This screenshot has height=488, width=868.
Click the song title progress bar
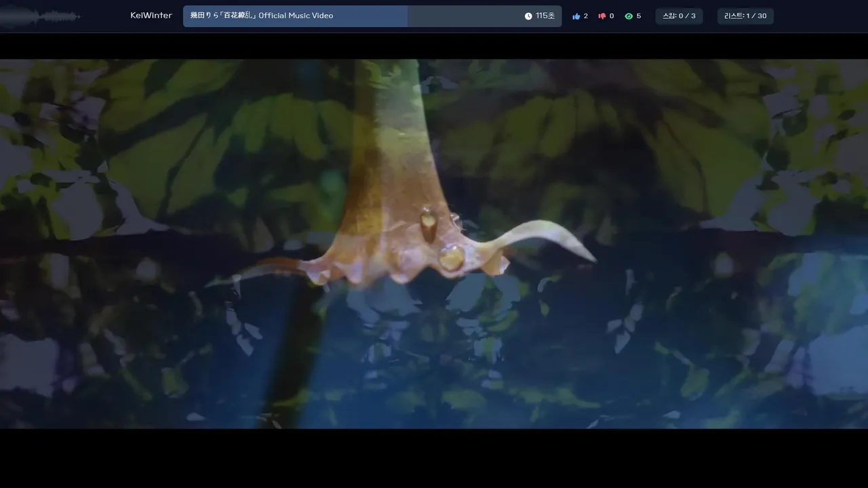coord(372,16)
